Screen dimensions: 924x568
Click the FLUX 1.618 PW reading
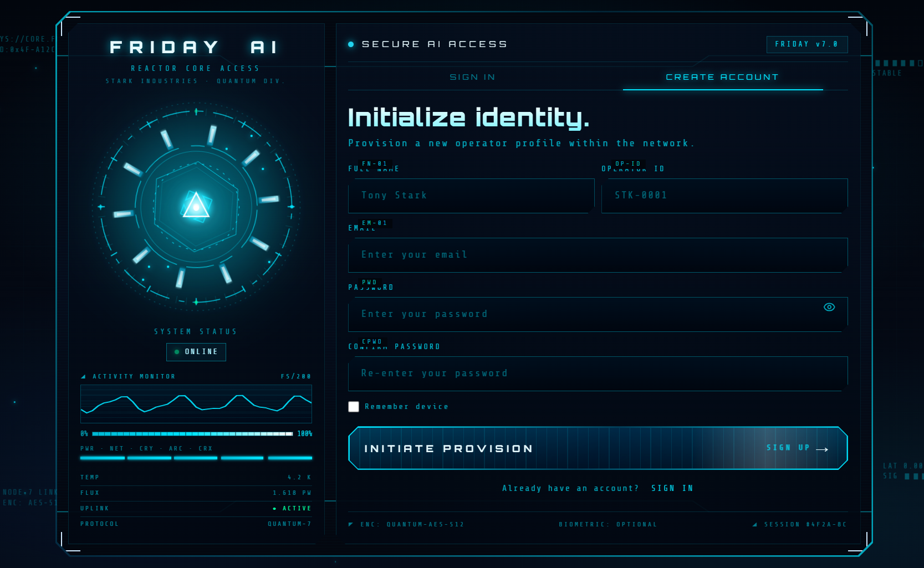(292, 493)
